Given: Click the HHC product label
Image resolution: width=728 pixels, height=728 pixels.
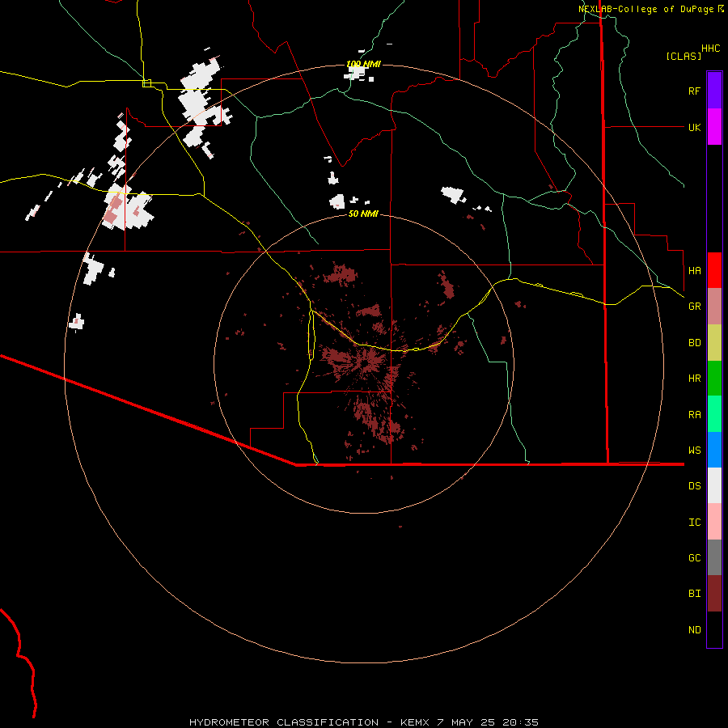Looking at the screenshot, I should [x=710, y=49].
